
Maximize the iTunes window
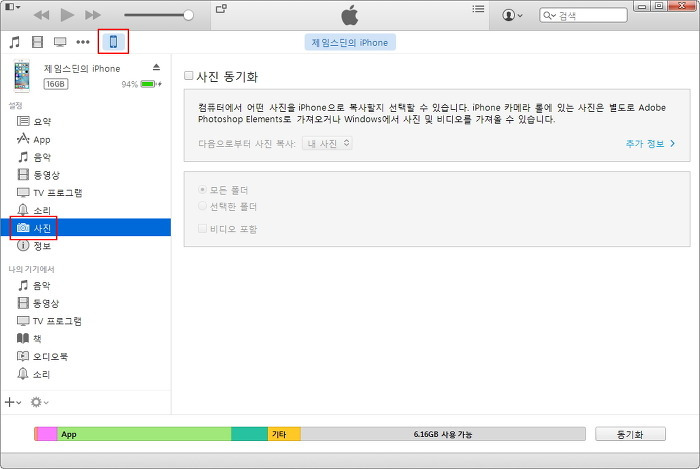659,6
